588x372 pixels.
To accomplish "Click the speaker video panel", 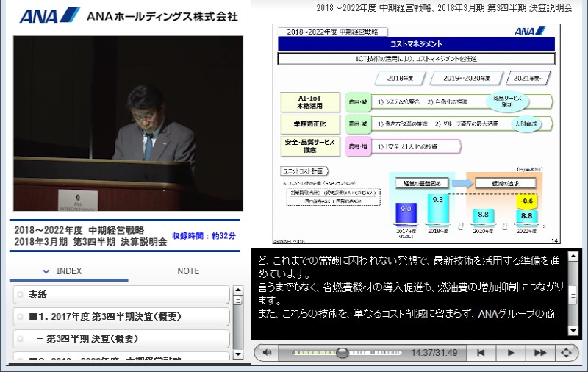I will click(128, 124).
